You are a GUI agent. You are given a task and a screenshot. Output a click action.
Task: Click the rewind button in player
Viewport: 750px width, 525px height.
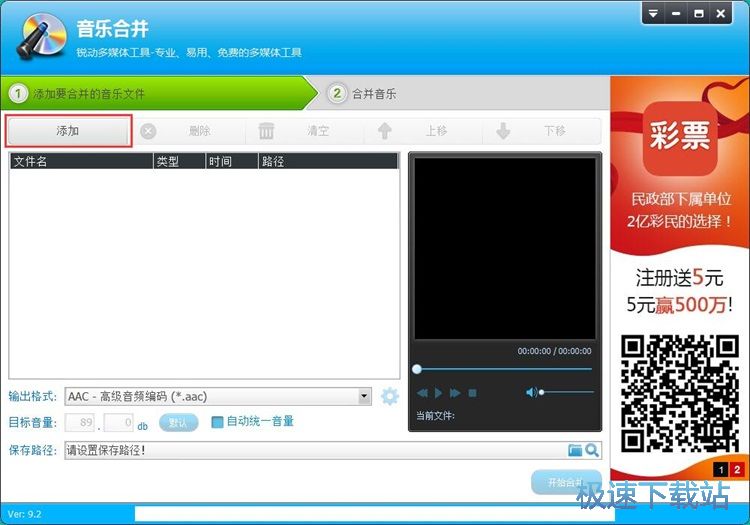[x=422, y=393]
